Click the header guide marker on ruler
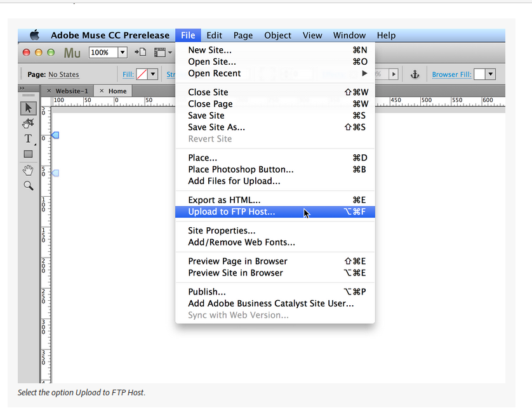 pos(55,135)
